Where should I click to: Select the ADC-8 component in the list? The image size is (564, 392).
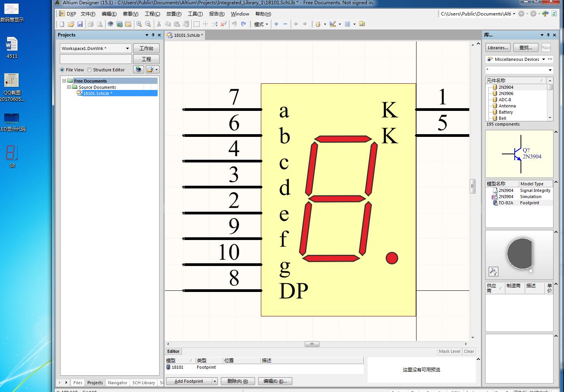(505, 100)
